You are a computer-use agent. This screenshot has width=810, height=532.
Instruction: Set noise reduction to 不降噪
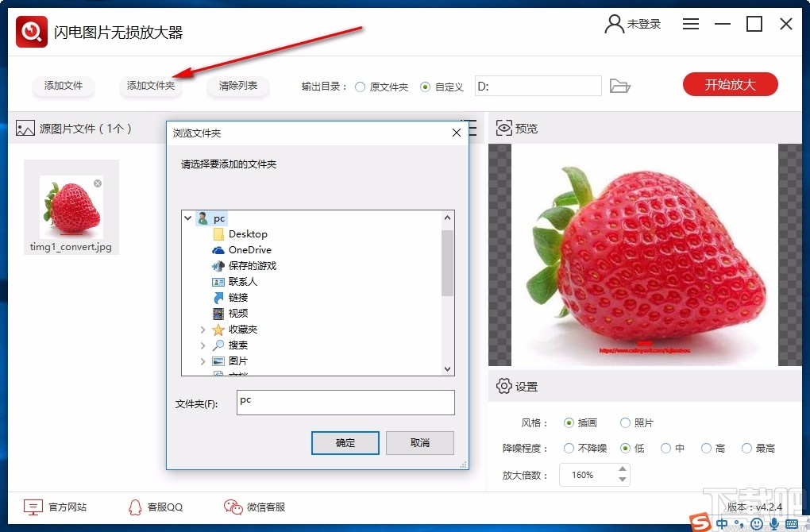(569, 448)
